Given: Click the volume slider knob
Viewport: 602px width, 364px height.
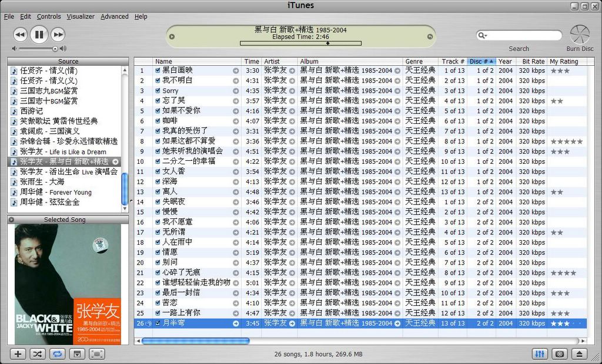Looking at the screenshot, I should [x=55, y=49].
